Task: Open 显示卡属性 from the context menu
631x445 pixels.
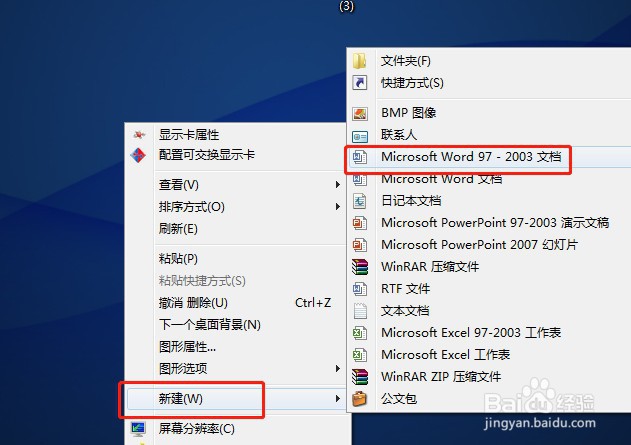Action: 189,134
